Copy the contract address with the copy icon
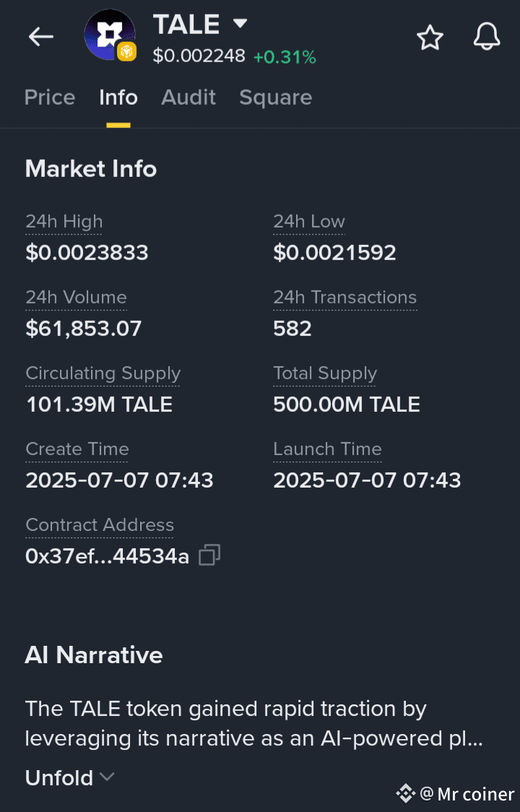The image size is (520, 812). tap(209, 555)
